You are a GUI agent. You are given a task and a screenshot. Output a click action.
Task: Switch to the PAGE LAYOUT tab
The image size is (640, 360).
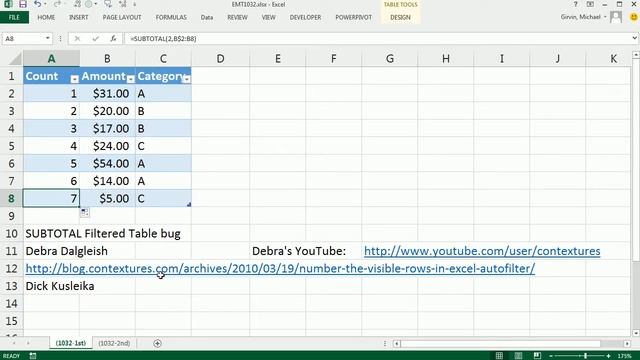[122, 18]
